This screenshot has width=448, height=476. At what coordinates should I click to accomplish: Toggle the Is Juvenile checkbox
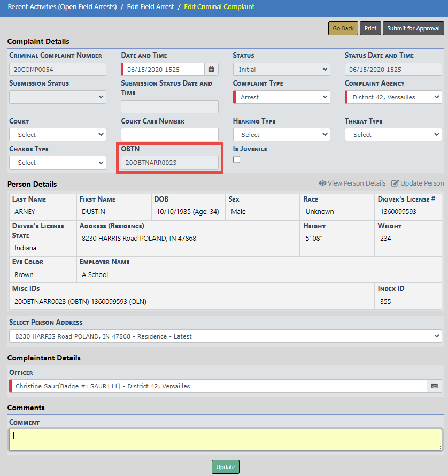click(x=237, y=160)
